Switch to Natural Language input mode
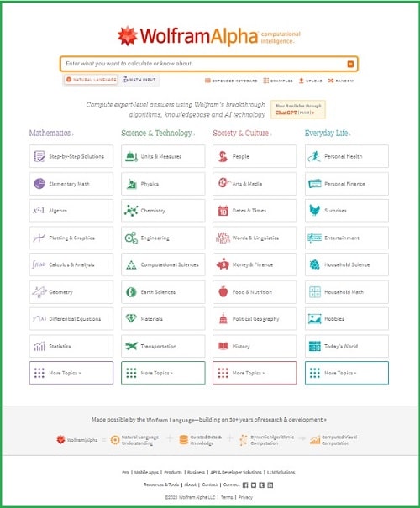Image resolution: width=420 pixels, height=508 pixels. pyautogui.click(x=91, y=80)
